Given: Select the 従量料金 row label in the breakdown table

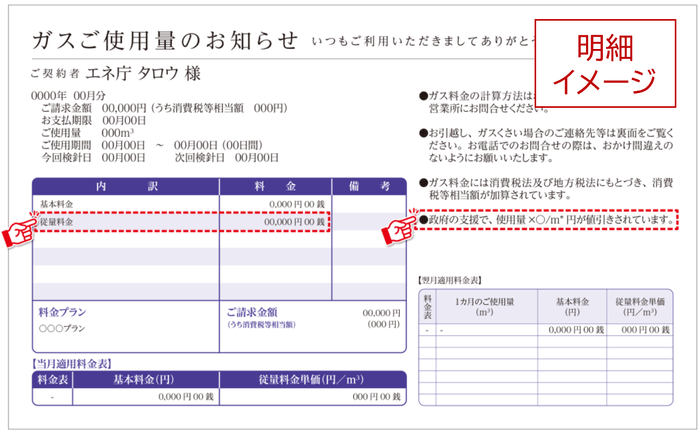Looking at the screenshot, I should click(x=56, y=222).
